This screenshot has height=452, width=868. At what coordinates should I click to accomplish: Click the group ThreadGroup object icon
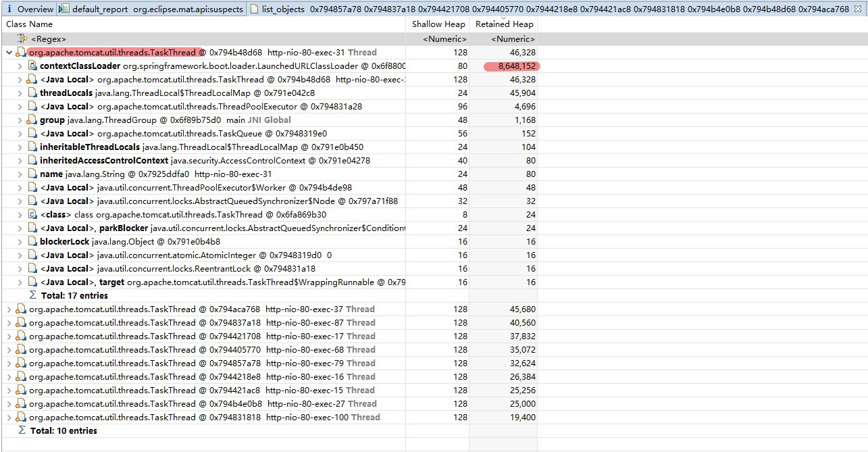pos(32,120)
